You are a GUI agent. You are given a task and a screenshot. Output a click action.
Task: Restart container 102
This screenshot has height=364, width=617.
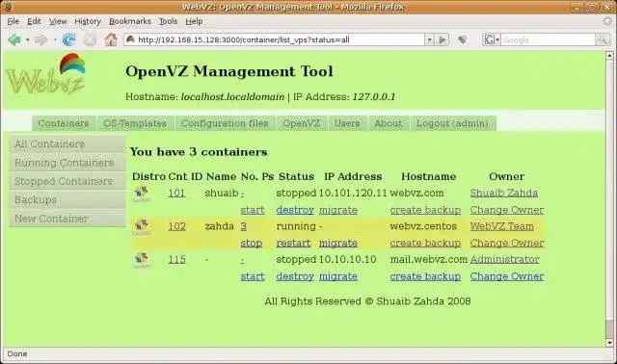pos(293,244)
